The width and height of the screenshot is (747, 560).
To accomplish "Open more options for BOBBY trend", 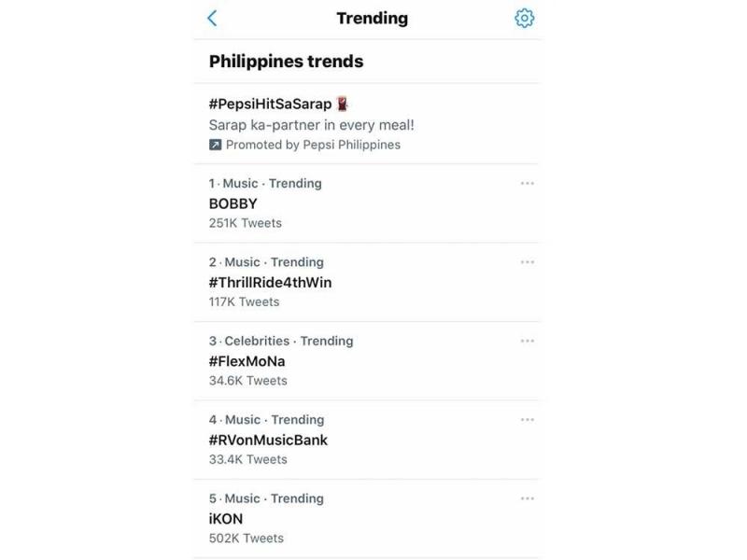I will [x=527, y=184].
